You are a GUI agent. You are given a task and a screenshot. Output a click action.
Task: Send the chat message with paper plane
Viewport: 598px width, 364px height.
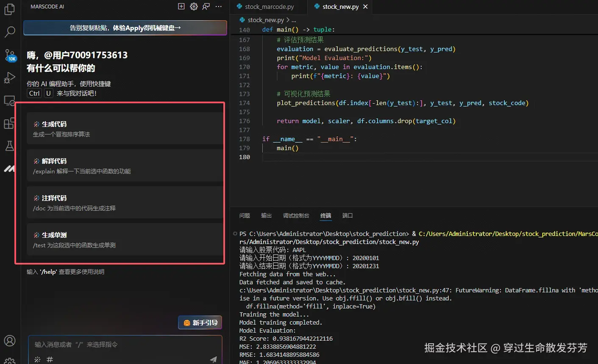click(213, 359)
